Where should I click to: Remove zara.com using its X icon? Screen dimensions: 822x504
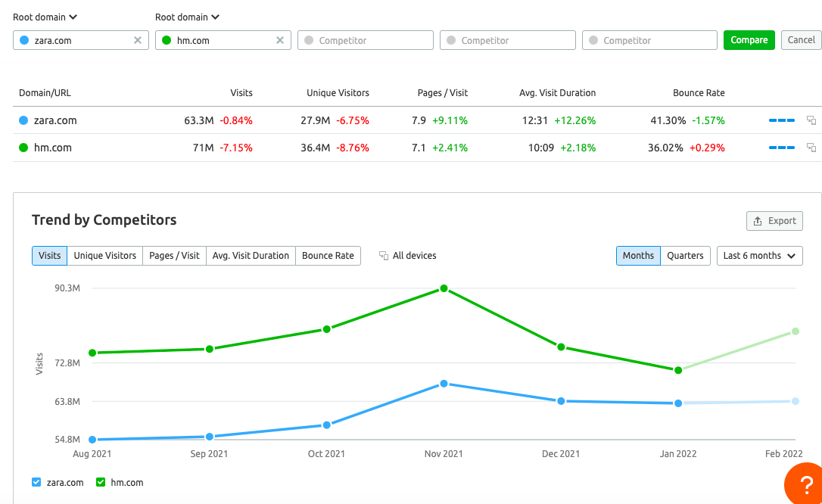pyautogui.click(x=137, y=39)
